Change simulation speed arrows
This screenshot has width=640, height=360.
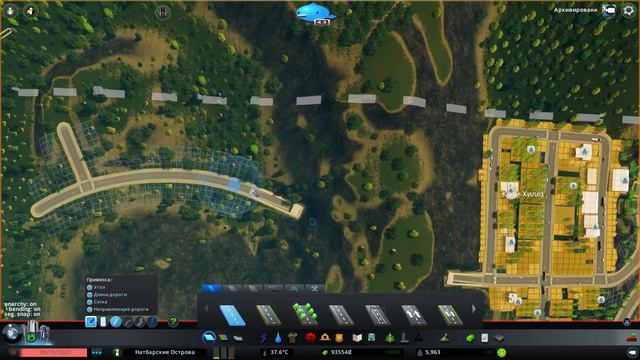[97, 352]
